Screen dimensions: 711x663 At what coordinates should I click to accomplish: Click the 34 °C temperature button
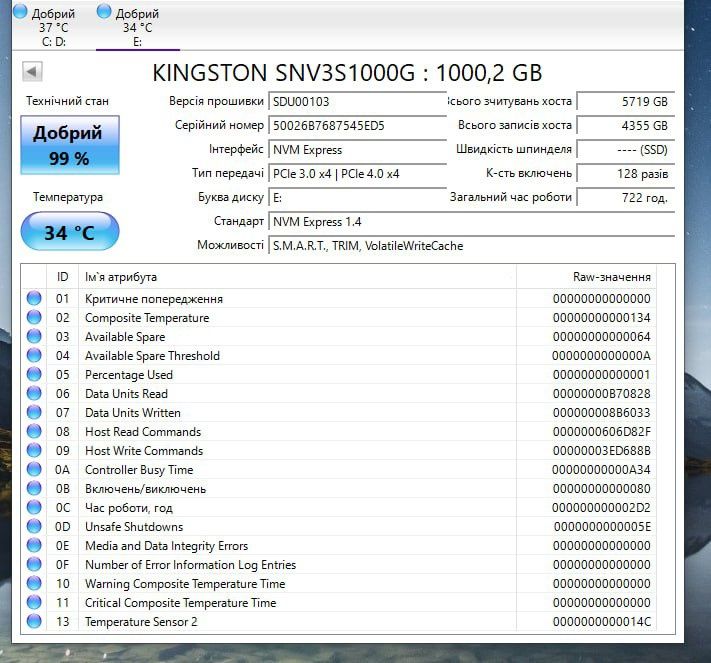(70, 232)
